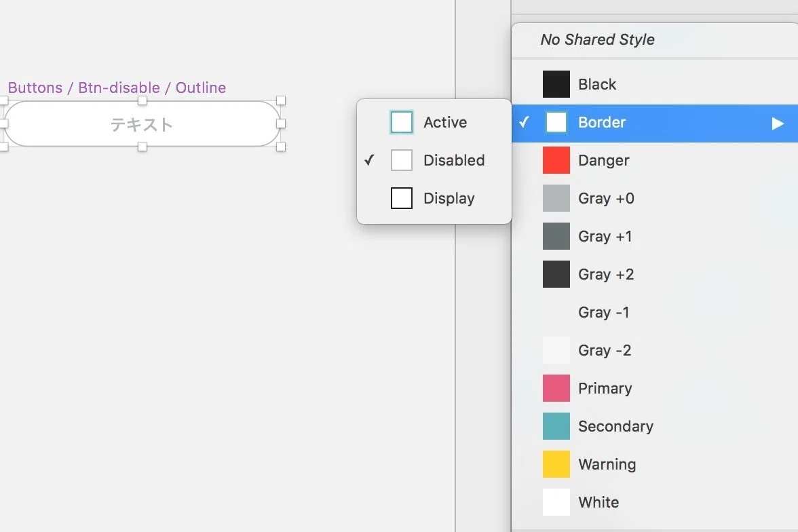Click the dark Gray +2 swatch
The height and width of the screenshot is (532, 798).
coord(556,274)
